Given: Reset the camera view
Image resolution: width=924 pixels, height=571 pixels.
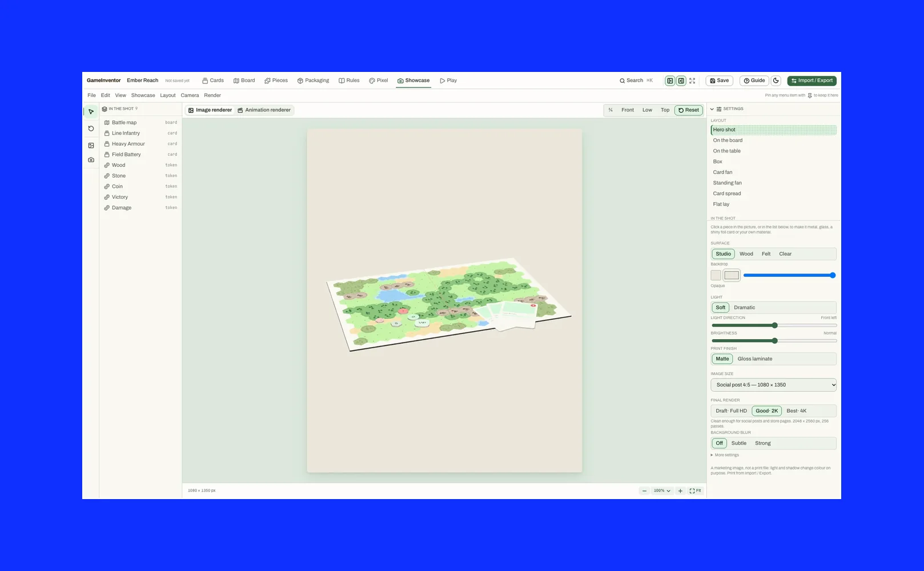Looking at the screenshot, I should coord(689,110).
